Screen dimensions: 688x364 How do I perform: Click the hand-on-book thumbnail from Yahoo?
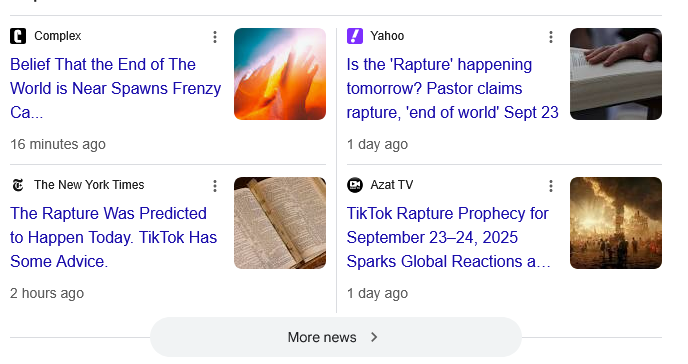[x=616, y=74]
